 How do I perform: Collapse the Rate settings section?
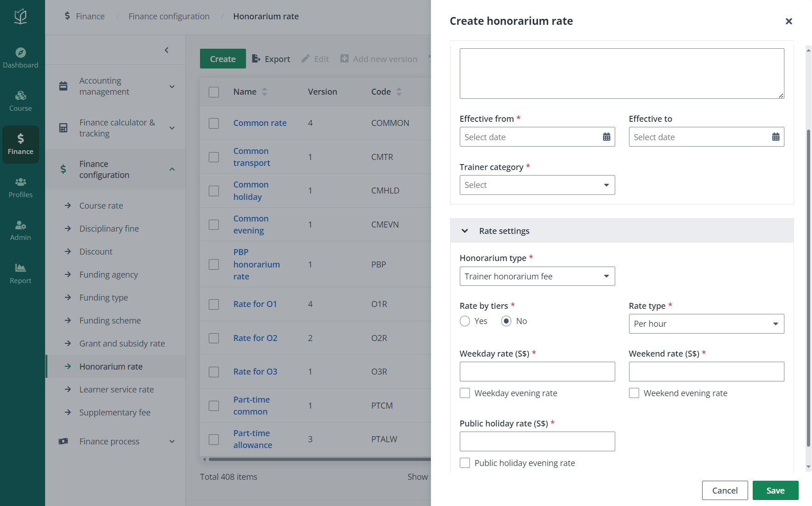(465, 231)
